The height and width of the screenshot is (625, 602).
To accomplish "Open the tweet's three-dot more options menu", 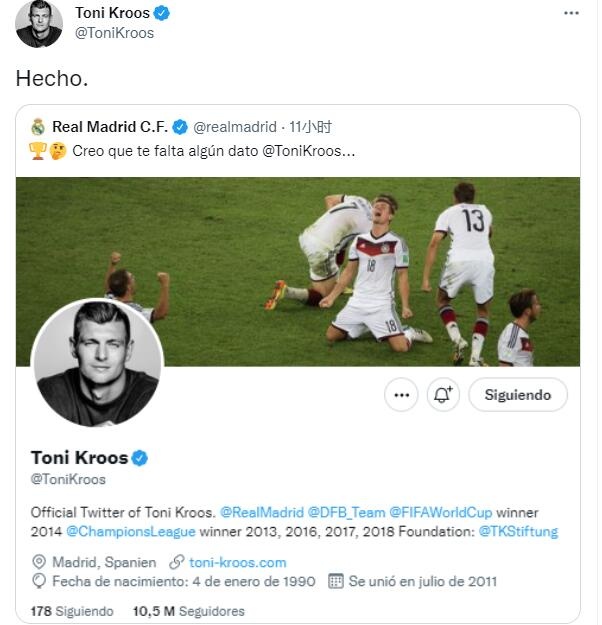I will pos(571,13).
